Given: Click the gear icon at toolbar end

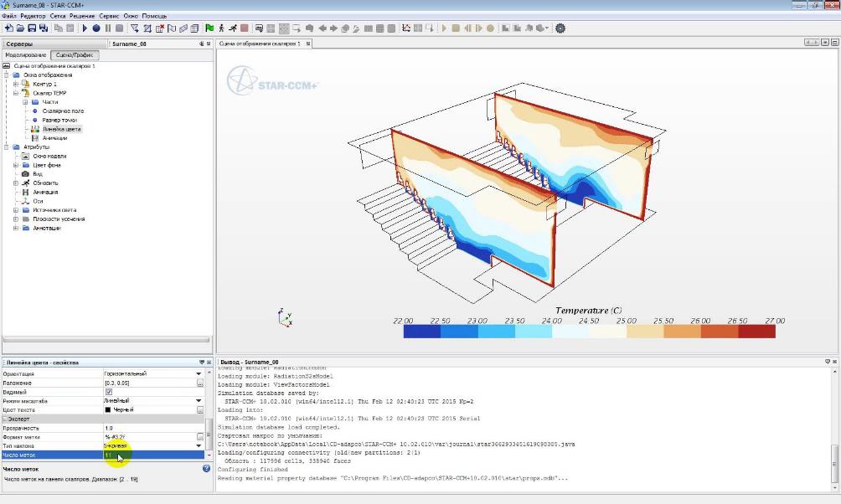Looking at the screenshot, I should click(560, 28).
